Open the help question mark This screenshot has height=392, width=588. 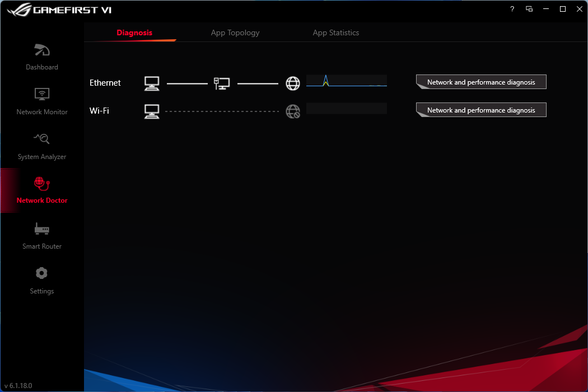[x=511, y=9]
